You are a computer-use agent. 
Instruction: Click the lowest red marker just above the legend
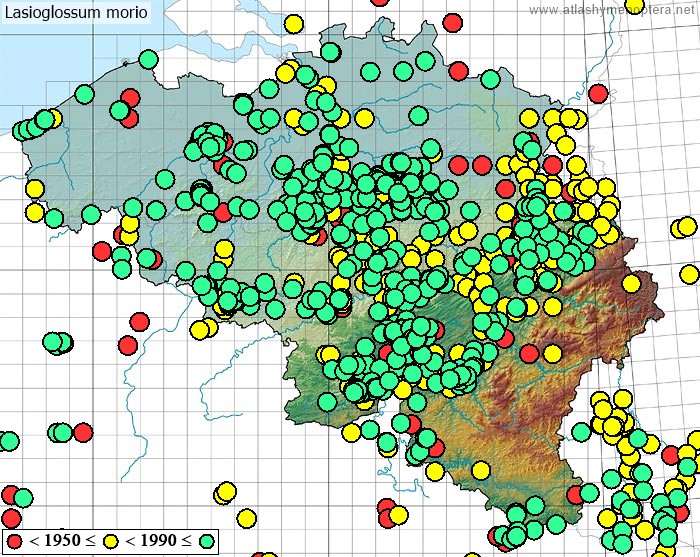click(12, 518)
